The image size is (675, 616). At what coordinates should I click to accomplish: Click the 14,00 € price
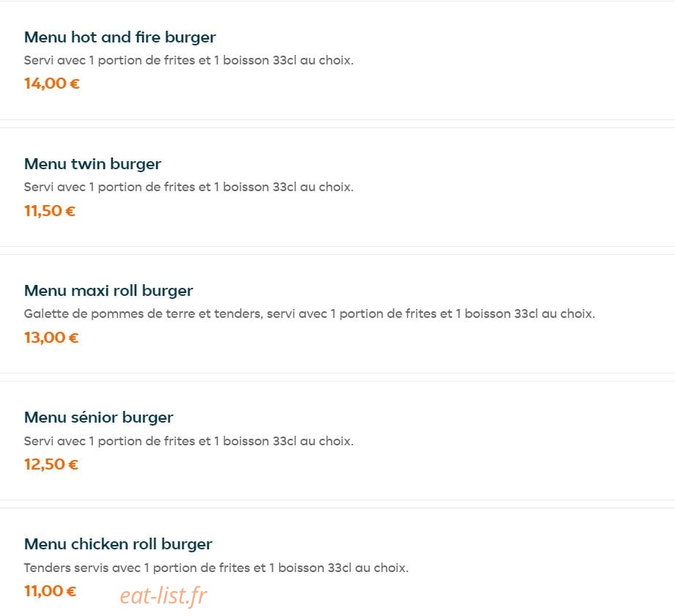coord(51,84)
